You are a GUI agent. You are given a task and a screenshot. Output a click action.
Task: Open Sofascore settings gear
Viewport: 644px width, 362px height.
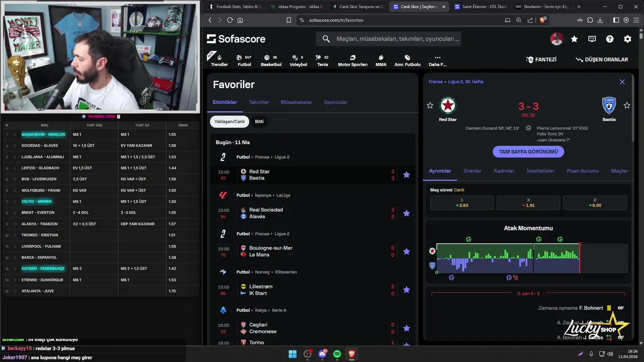627,39
